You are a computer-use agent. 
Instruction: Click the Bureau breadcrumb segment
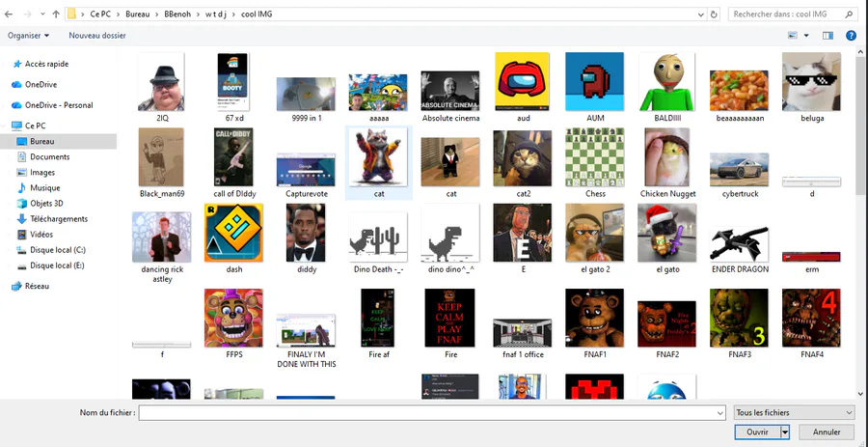coord(137,14)
